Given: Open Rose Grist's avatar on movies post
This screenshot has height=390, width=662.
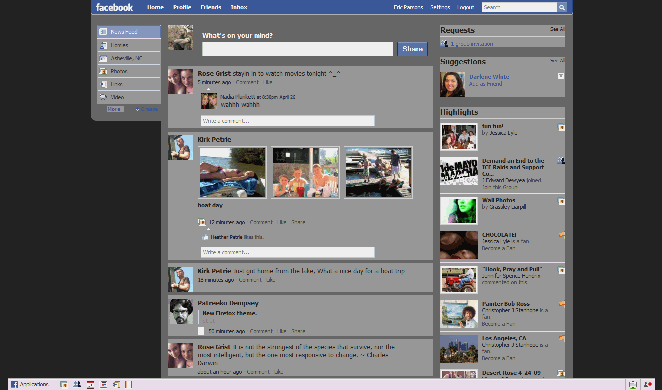Looking at the screenshot, I should [x=180, y=81].
